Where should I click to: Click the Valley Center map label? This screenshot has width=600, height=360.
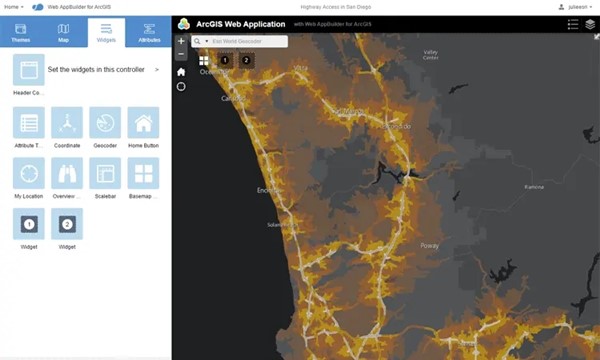point(430,55)
